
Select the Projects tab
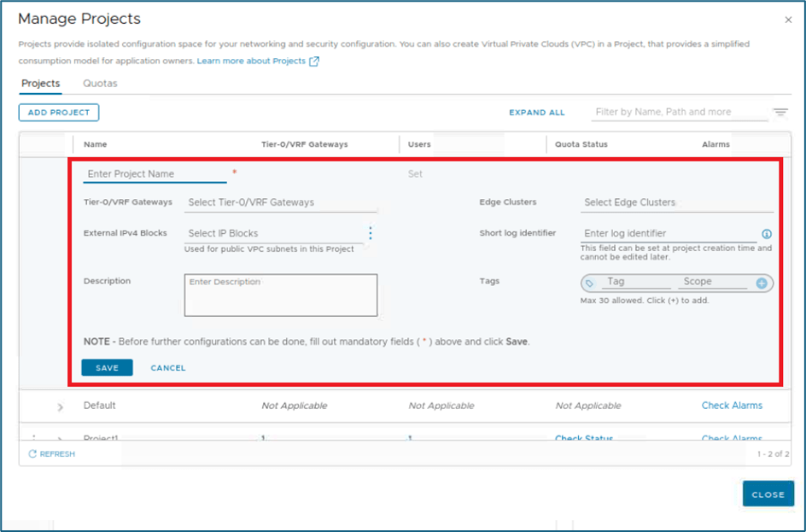[40, 84]
